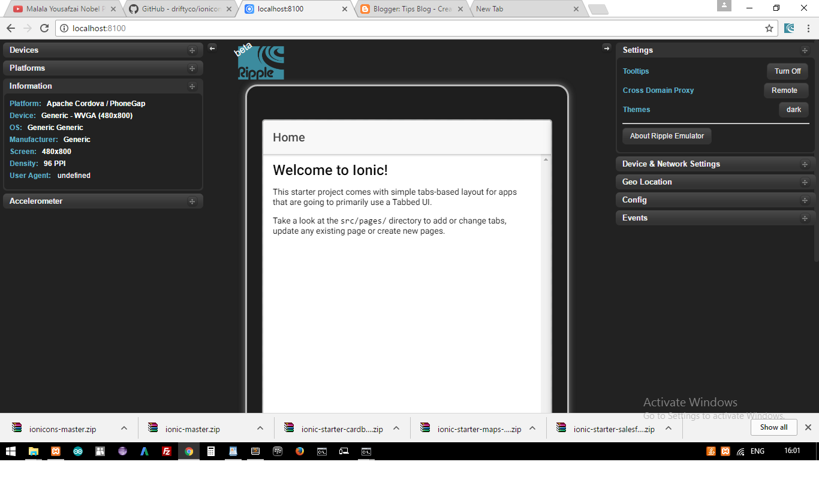Expand the Geo Location panel
Screen dimensions: 819x504
(x=716, y=182)
